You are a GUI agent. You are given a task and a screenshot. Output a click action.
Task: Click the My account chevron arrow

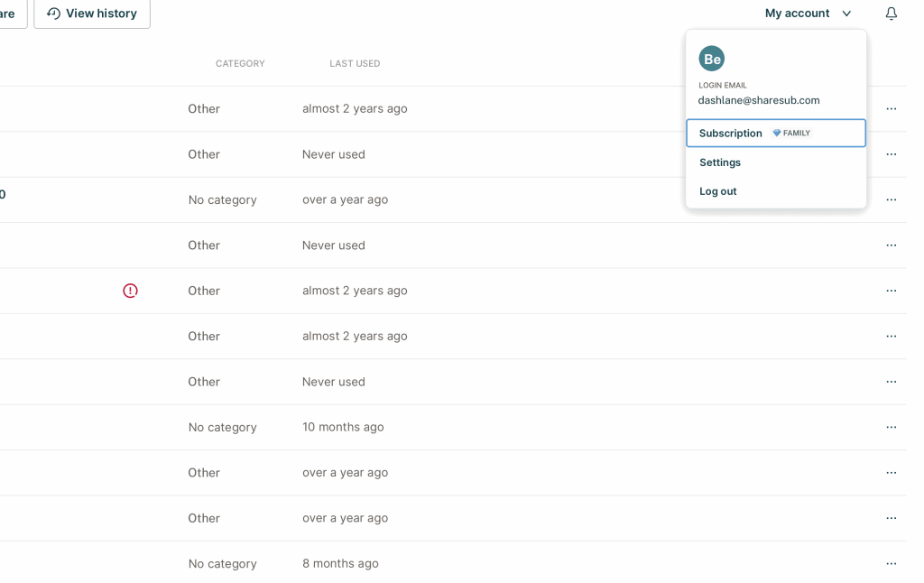(846, 14)
